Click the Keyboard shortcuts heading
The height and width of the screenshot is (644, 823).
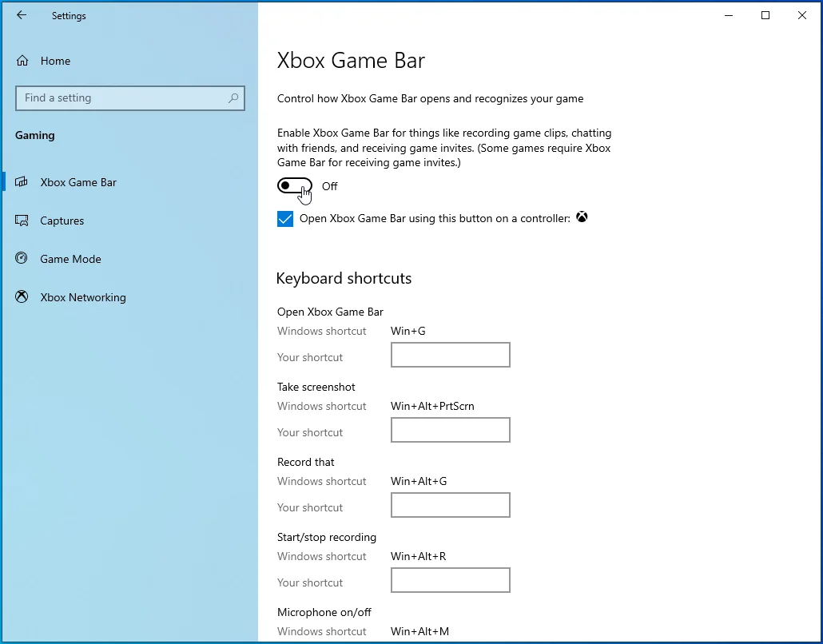[344, 278]
